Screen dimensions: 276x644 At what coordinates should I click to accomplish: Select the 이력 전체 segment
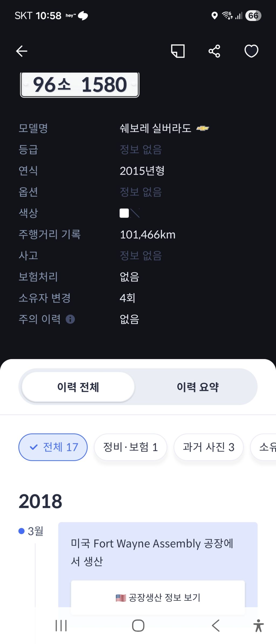point(78,387)
